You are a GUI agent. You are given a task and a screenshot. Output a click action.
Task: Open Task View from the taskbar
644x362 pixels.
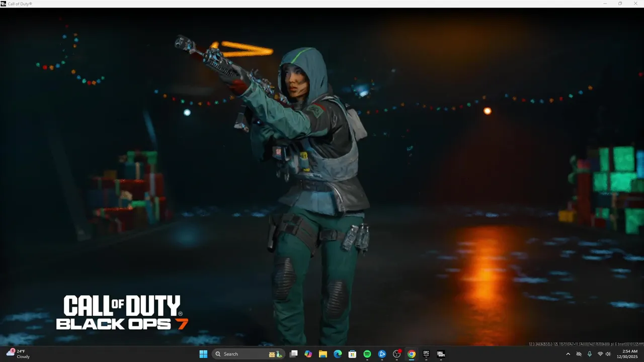294,354
